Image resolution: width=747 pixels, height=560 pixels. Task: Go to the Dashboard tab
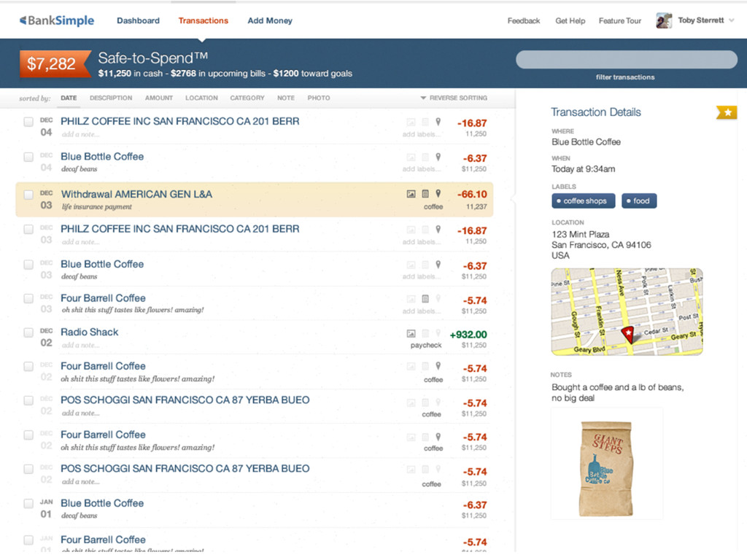[x=138, y=20]
